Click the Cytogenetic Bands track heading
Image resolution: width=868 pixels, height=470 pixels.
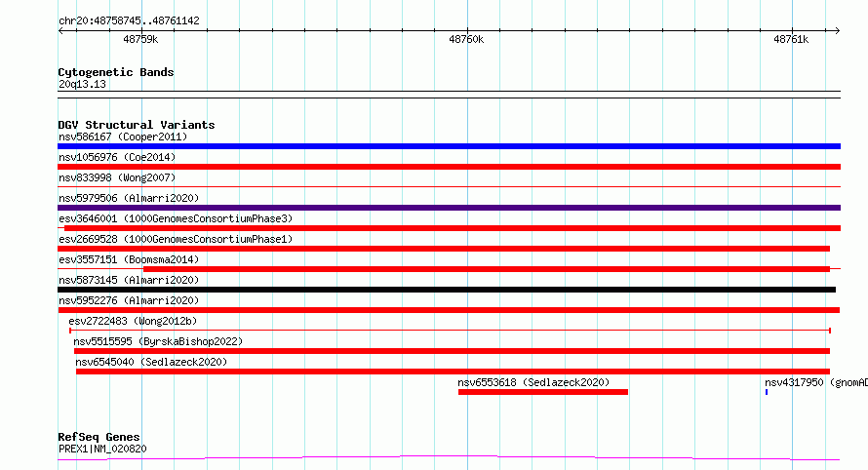point(116,72)
